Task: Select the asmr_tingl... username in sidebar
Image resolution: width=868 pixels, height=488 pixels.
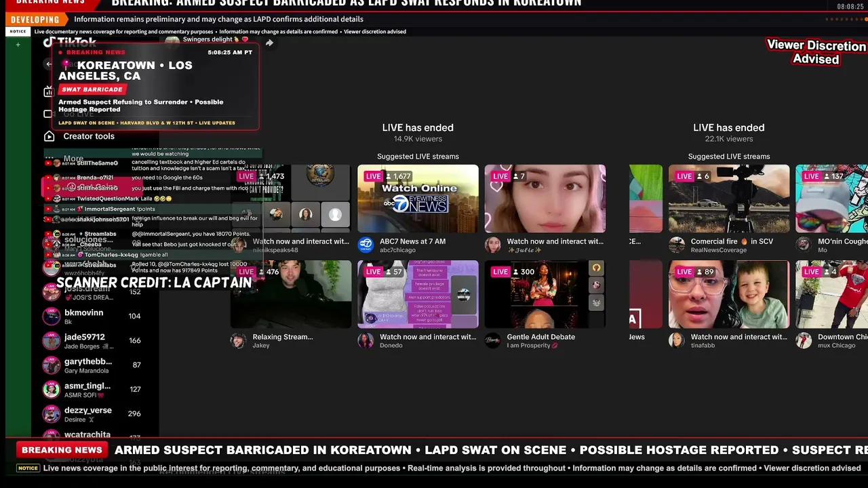Action: tap(87, 386)
